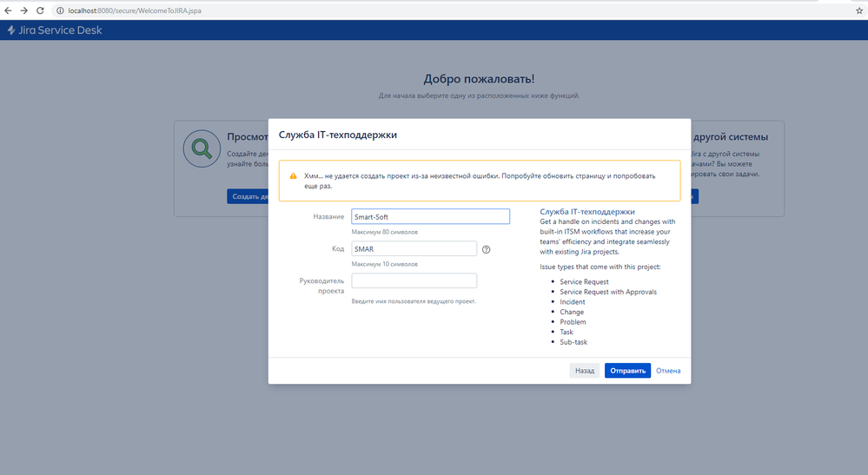The height and width of the screenshot is (475, 868).
Task: Click the Problem list item
Action: point(573,322)
